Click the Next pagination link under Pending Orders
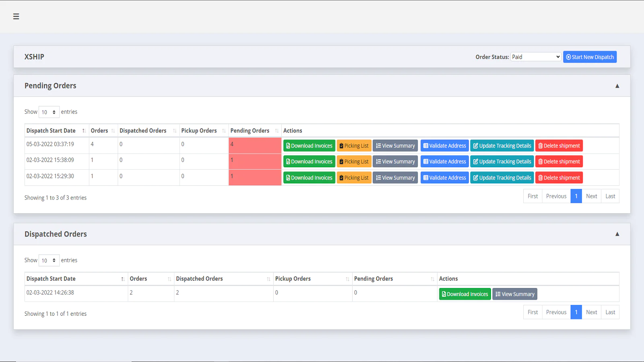Viewport: 644px width, 362px height. 592,196
